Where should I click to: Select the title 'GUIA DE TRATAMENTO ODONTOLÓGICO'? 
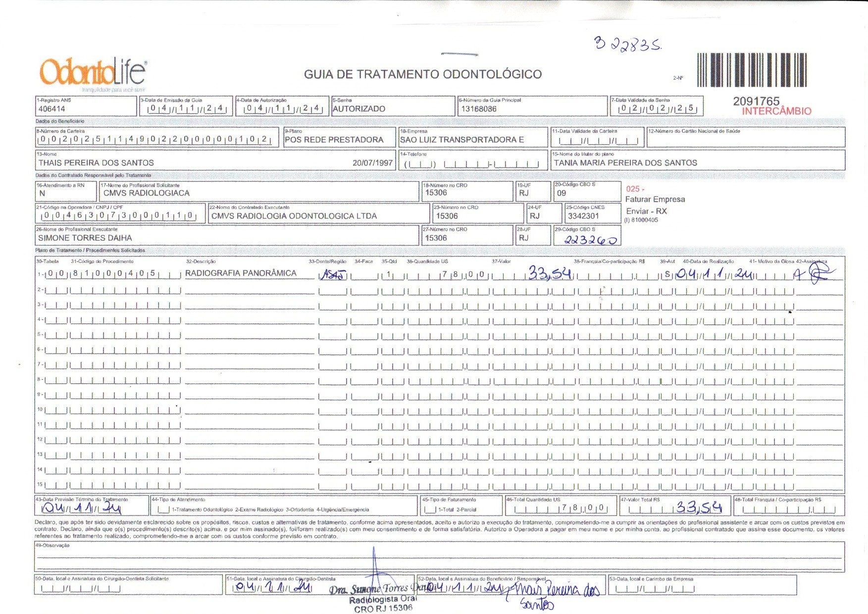[x=423, y=74]
